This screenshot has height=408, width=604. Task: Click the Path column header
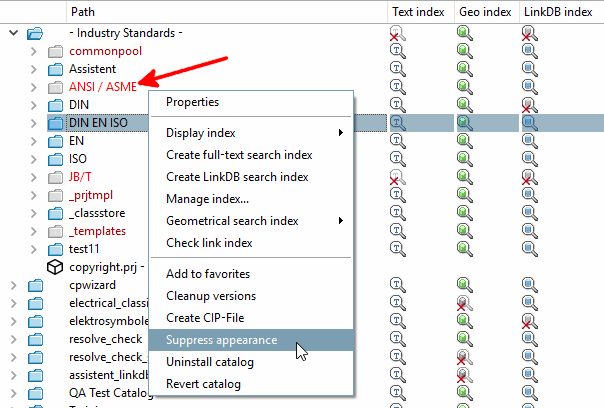point(83,11)
